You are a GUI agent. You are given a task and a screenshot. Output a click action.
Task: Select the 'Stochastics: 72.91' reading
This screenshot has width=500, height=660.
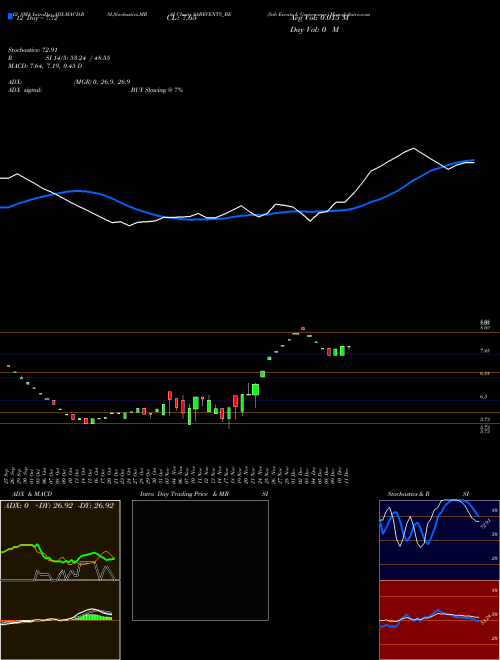33,50
